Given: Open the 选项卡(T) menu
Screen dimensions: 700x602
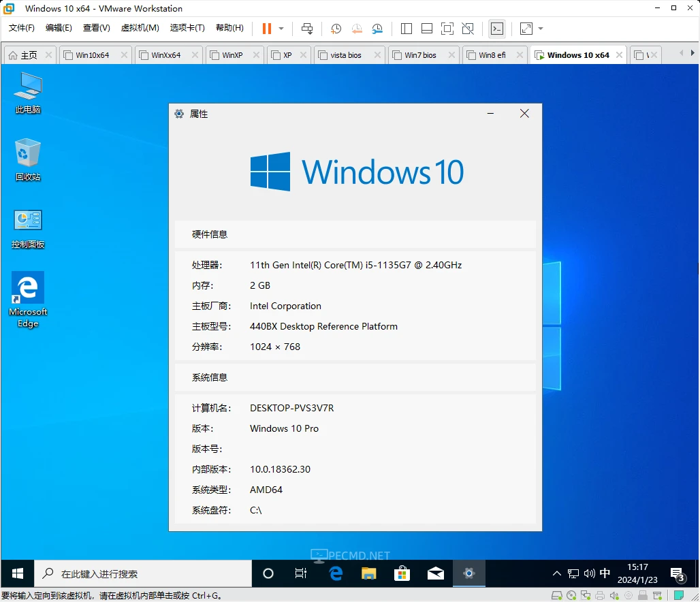Looking at the screenshot, I should (187, 28).
